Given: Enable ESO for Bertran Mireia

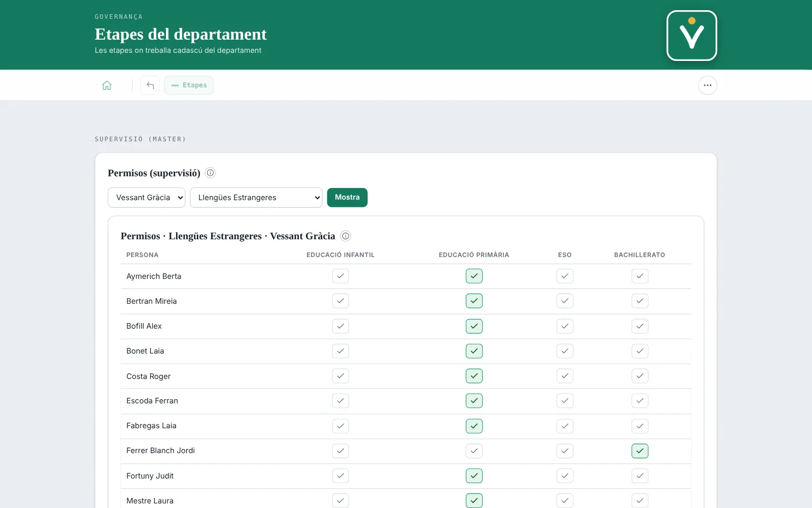Looking at the screenshot, I should pos(565,301).
